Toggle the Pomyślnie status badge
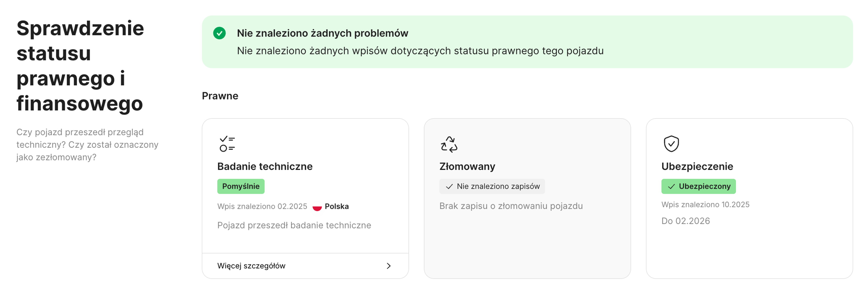This screenshot has height=288, width=868. 241,186
